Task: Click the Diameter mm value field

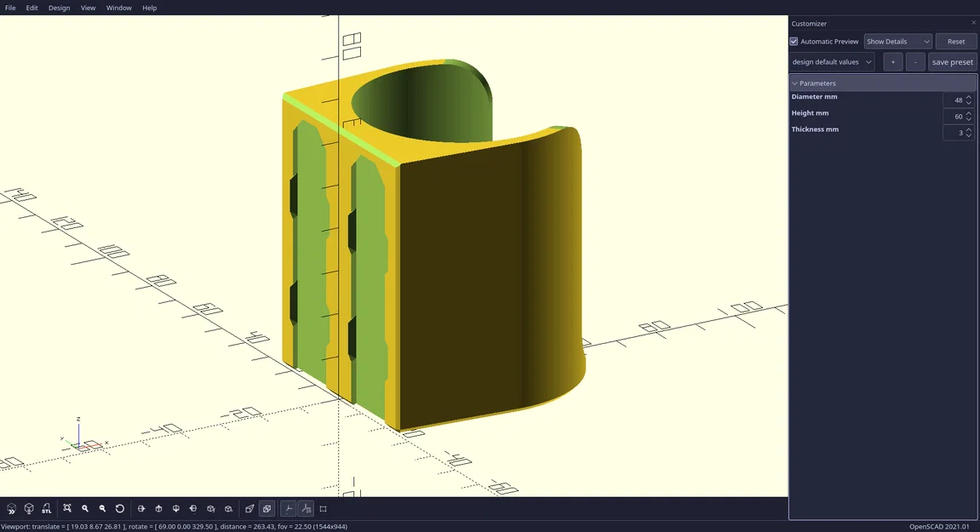Action: click(x=953, y=100)
